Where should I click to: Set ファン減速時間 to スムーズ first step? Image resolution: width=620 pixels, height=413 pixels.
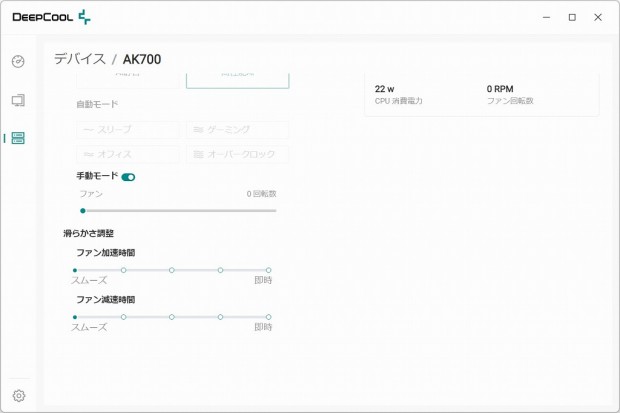[x=75, y=317]
